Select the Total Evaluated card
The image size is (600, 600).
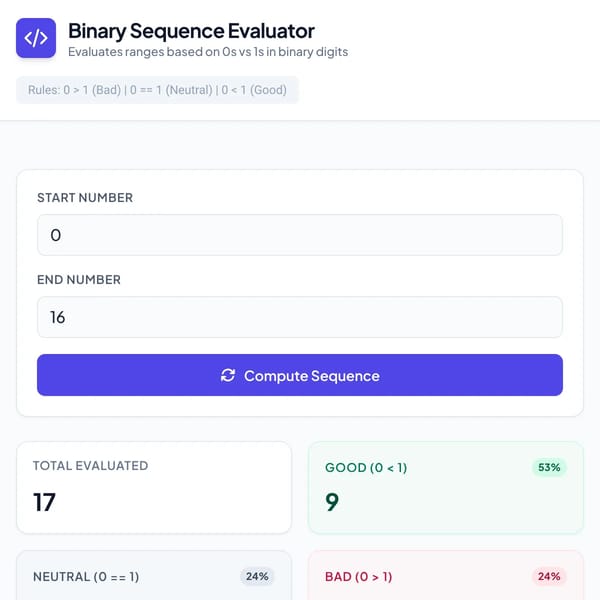point(154,488)
